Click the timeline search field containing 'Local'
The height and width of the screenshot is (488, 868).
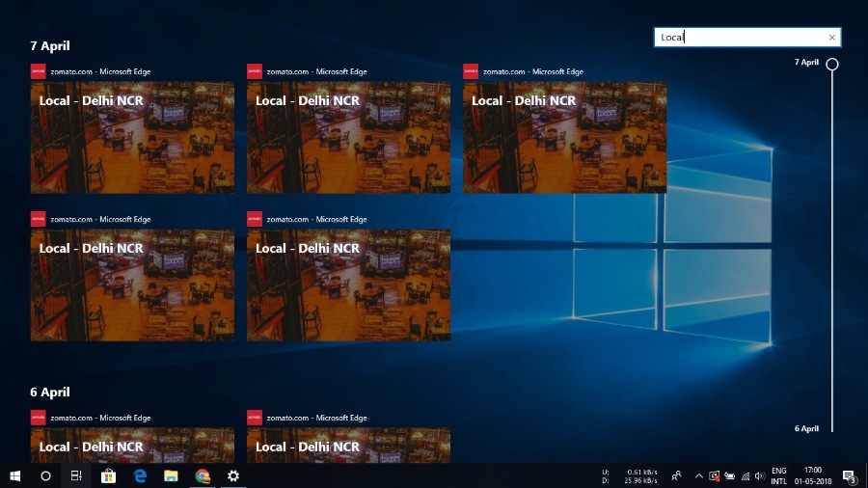pos(739,38)
